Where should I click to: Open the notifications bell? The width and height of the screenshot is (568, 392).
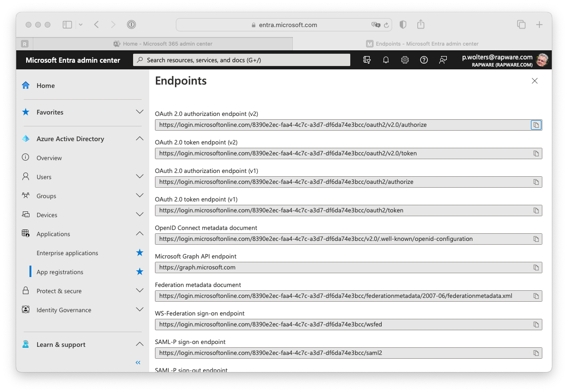pyautogui.click(x=386, y=60)
